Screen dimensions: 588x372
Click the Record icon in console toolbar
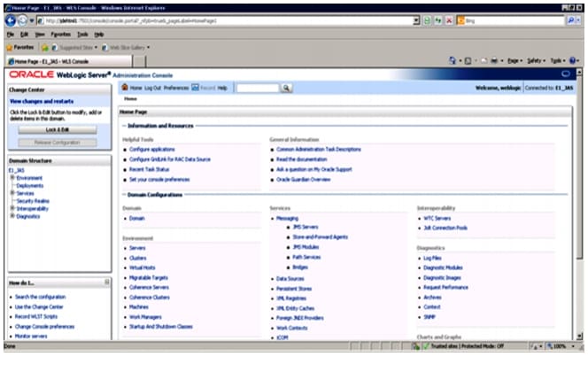(x=195, y=88)
